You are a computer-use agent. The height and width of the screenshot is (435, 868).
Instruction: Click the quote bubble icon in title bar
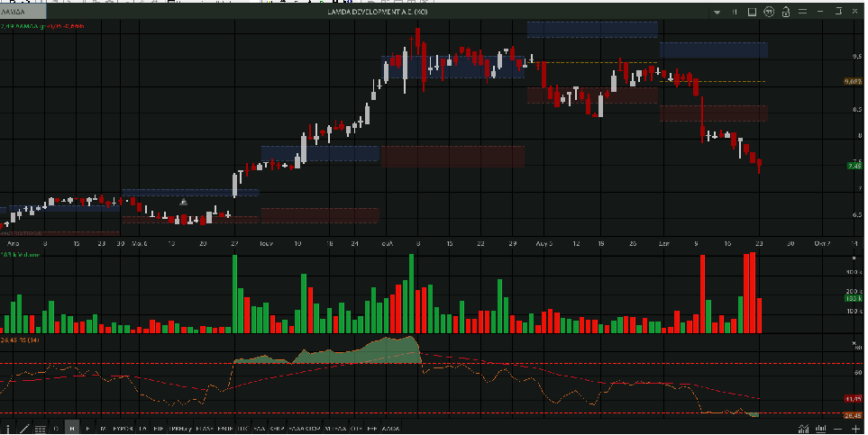coord(769,12)
